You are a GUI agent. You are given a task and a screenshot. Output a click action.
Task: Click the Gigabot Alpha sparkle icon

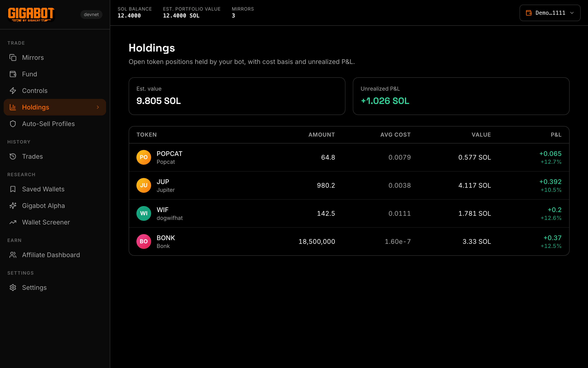click(13, 206)
